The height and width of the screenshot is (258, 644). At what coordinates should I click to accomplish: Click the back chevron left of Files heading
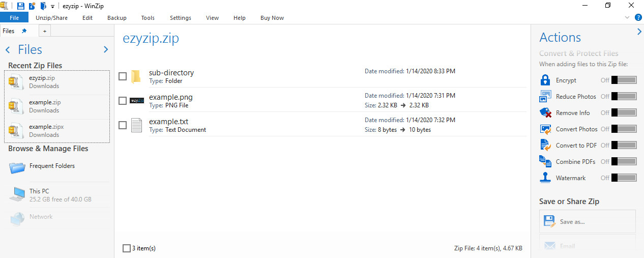tap(8, 50)
